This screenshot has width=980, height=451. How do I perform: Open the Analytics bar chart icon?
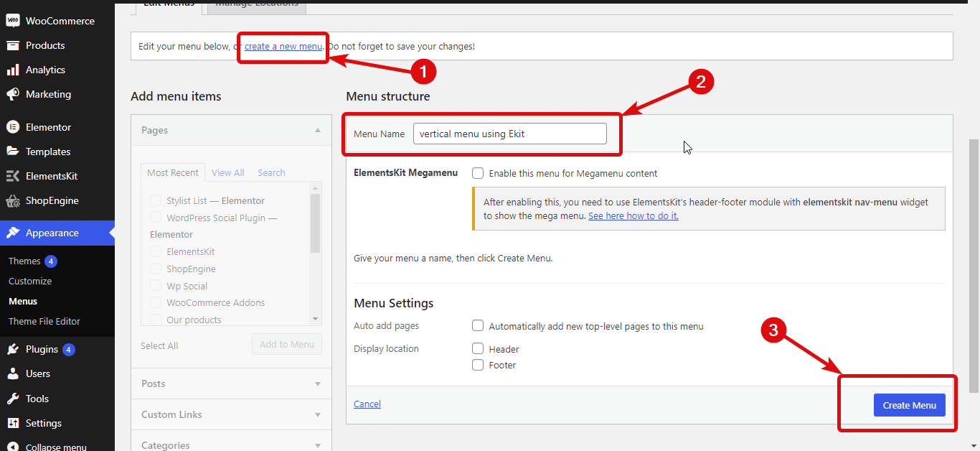12,70
